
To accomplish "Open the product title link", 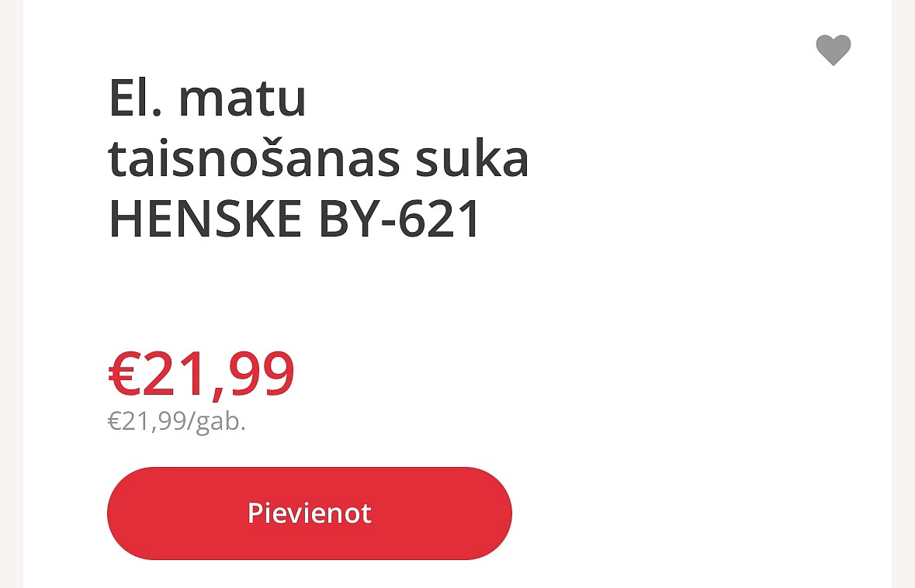I will click(319, 158).
